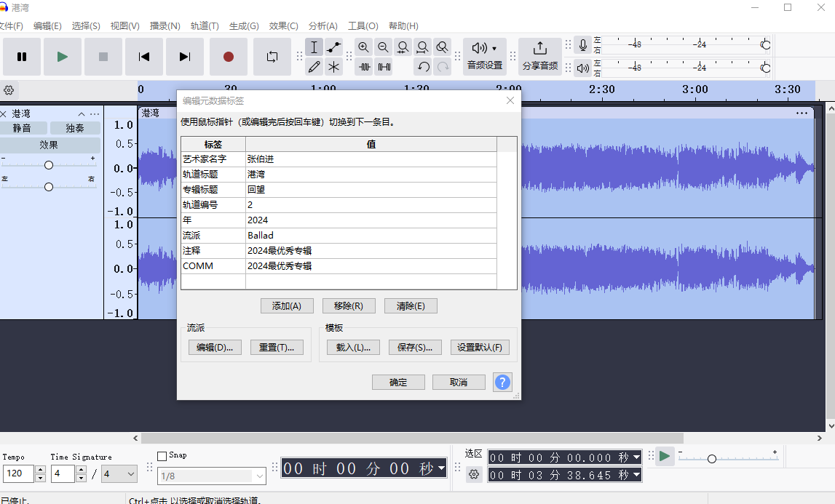Open the 轨道(T) menu

(x=205, y=26)
